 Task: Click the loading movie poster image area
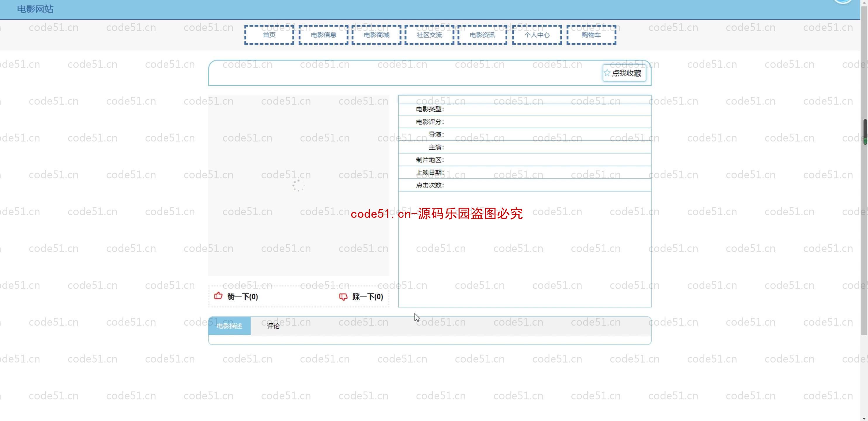tap(298, 185)
